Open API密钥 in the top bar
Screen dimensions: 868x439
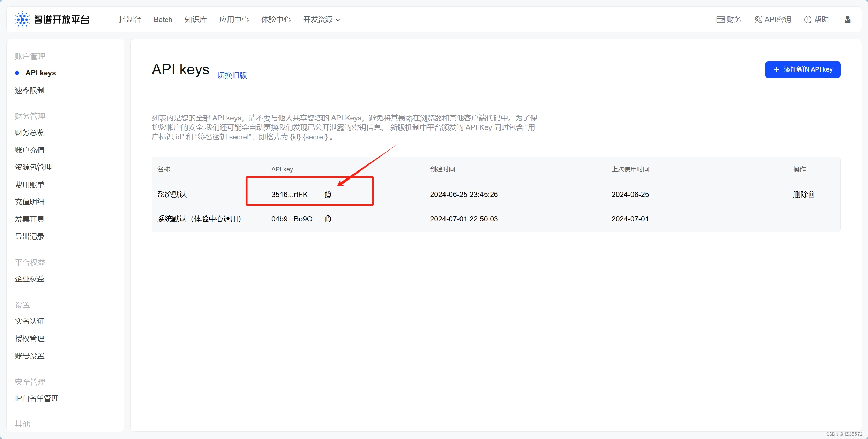click(773, 20)
